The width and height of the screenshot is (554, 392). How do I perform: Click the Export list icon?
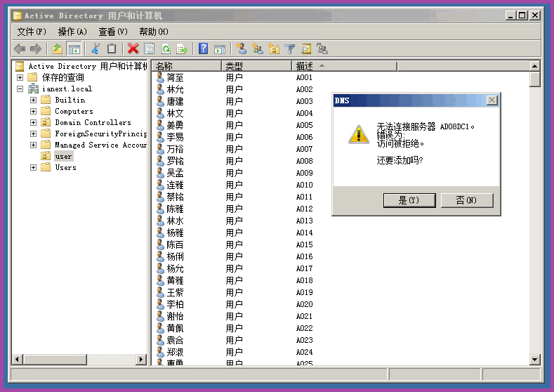coord(182,48)
